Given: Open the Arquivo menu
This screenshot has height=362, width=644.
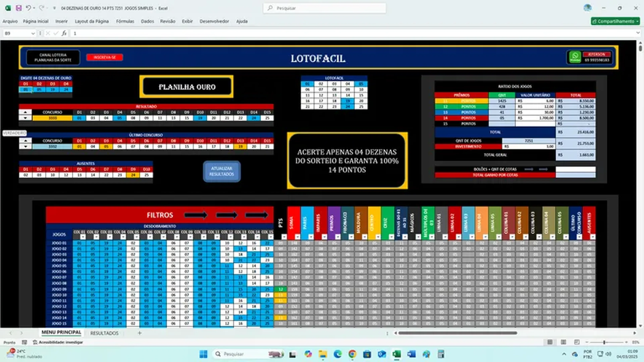Looking at the screenshot, I should [10, 21].
